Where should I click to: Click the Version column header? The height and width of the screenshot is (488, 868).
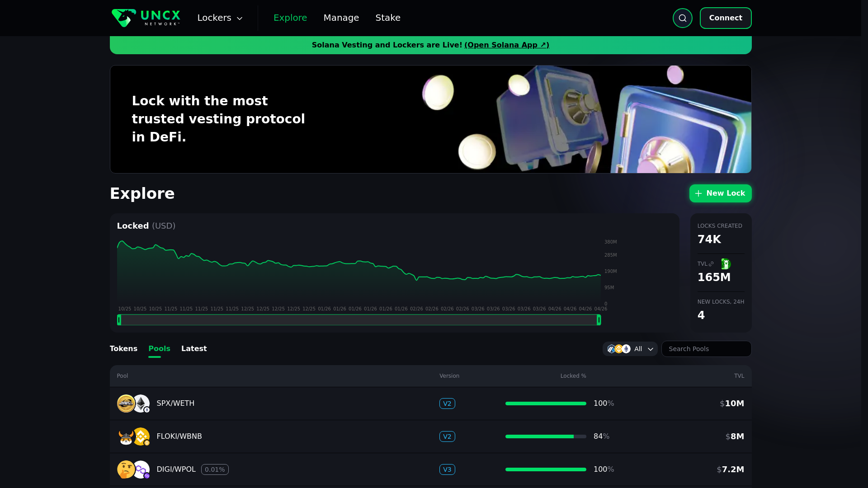[449, 376]
